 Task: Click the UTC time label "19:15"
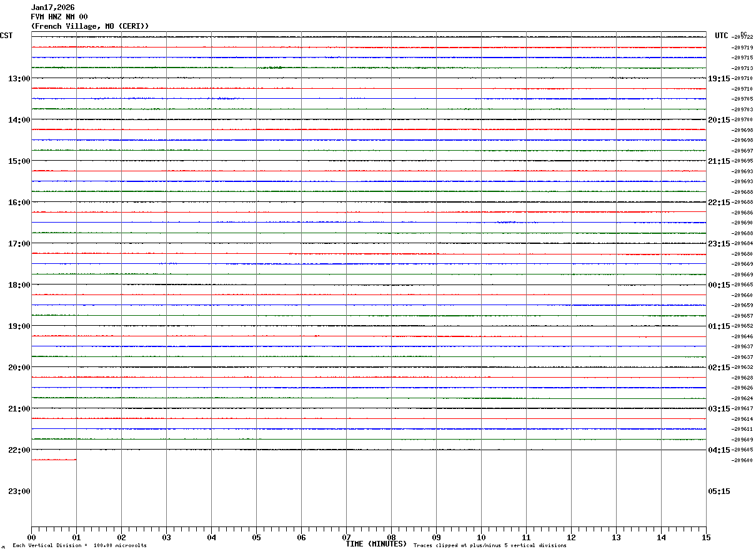point(719,78)
